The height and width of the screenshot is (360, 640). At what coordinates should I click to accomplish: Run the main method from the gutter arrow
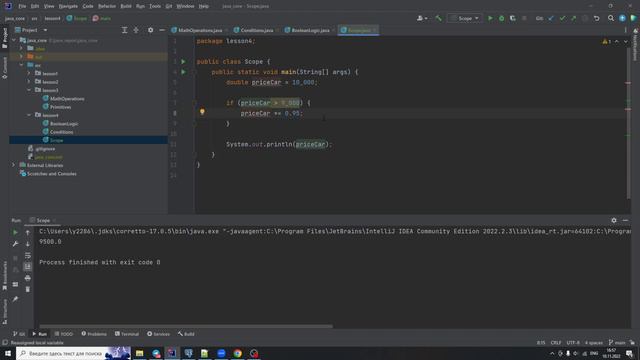tap(183, 72)
